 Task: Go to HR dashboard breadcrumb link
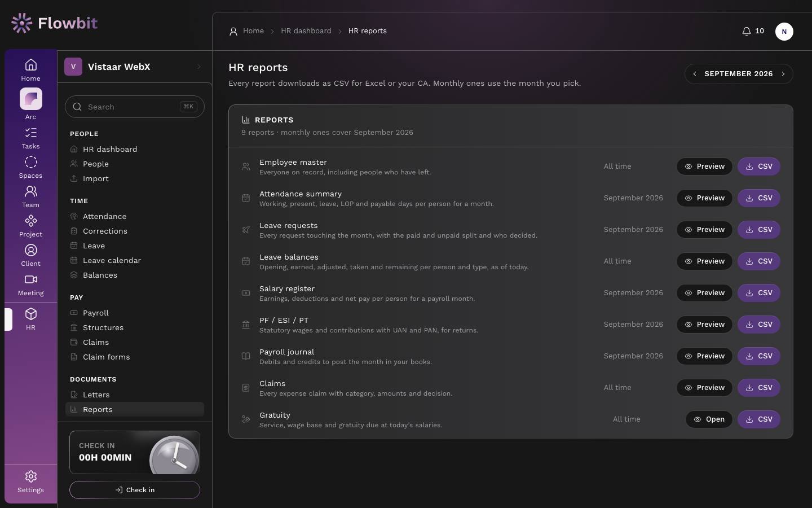(306, 31)
